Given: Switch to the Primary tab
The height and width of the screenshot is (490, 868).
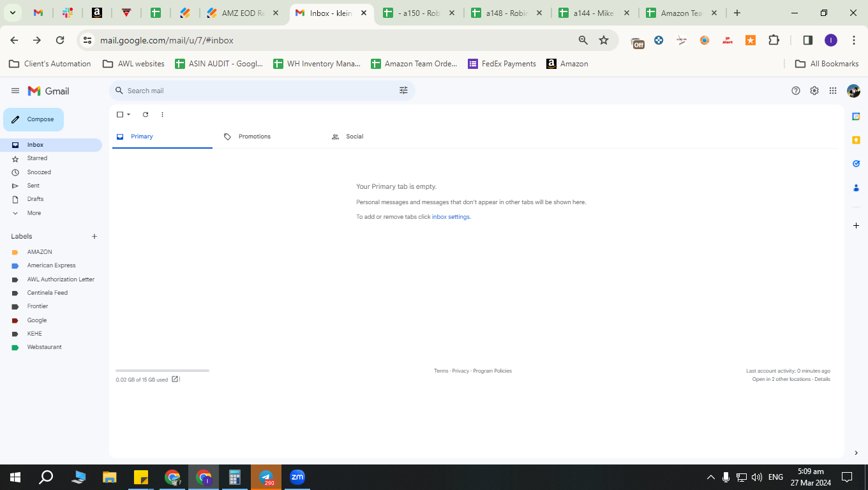Looking at the screenshot, I should [x=162, y=137].
